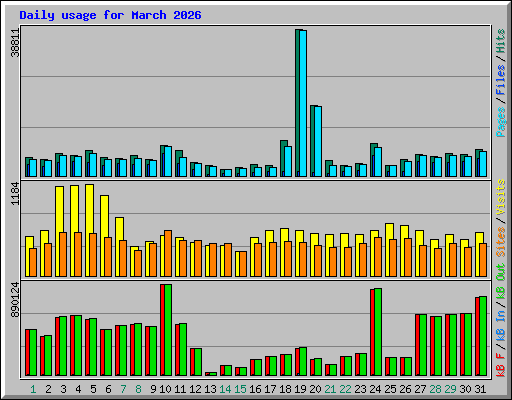Click day label 19 on x-axis

[x=300, y=389]
